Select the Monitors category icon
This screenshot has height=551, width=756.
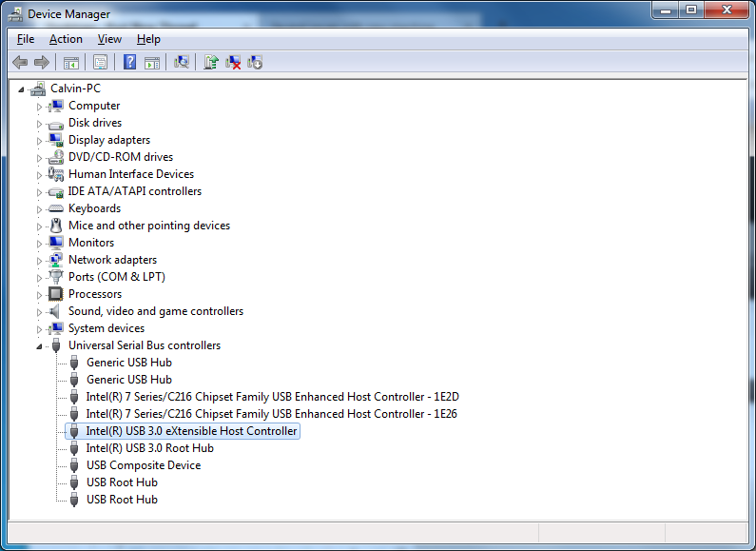pos(56,243)
